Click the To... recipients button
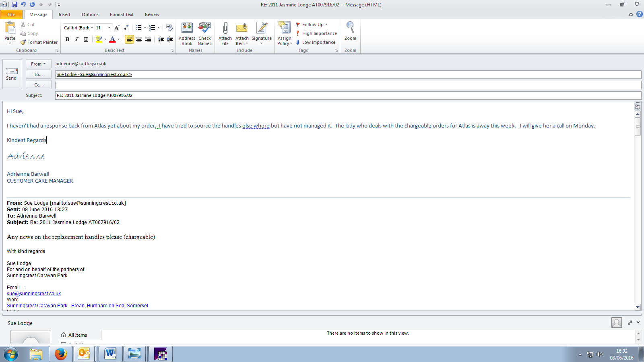Viewport: 644px width, 362px height. [38, 74]
